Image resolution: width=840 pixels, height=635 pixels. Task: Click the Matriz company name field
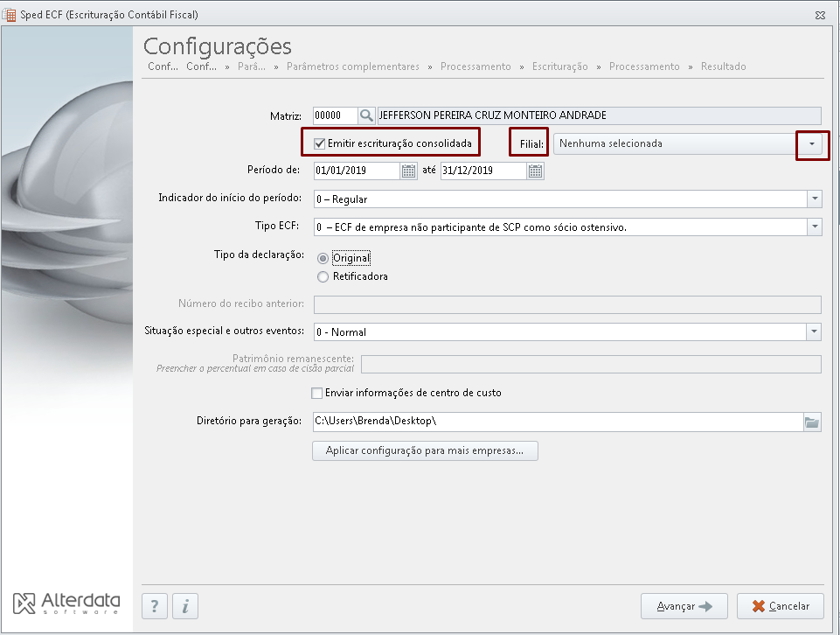point(599,115)
